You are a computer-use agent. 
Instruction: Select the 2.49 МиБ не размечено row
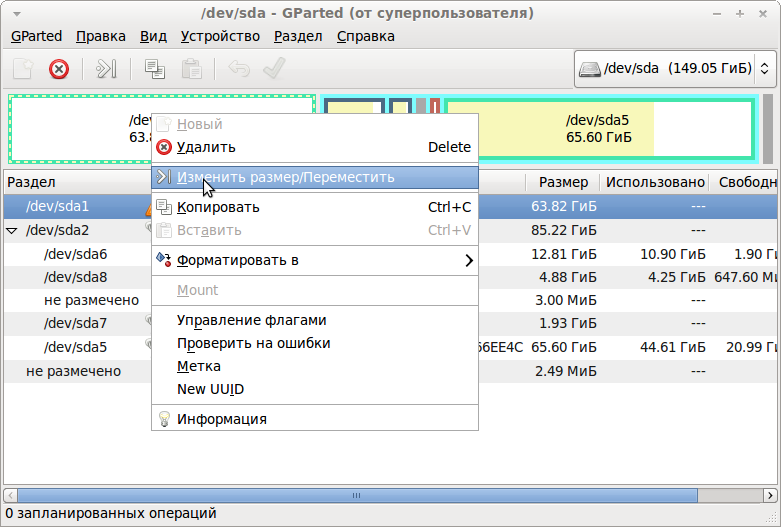(390, 371)
